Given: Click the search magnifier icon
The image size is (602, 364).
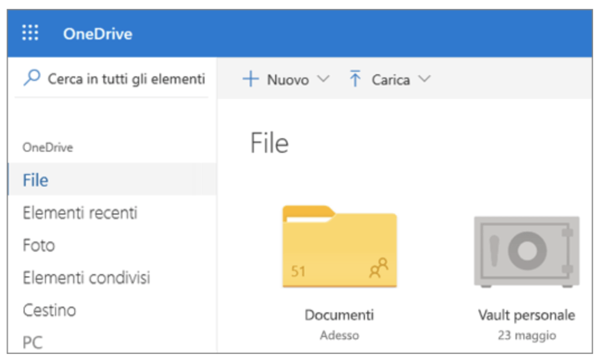Looking at the screenshot, I should coord(32,78).
